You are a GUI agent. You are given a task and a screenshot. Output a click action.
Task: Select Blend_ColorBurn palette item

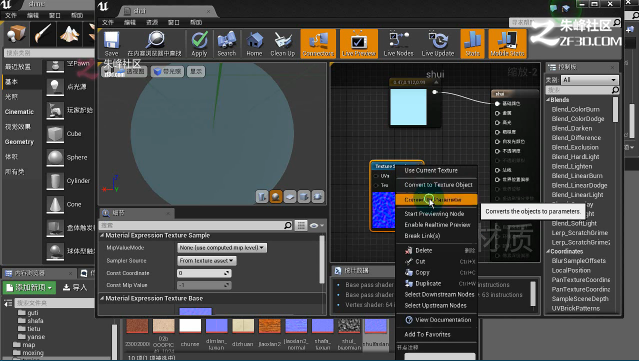click(575, 109)
